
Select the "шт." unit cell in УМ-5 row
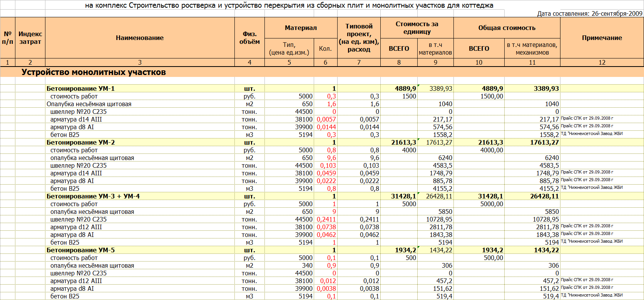click(249, 250)
